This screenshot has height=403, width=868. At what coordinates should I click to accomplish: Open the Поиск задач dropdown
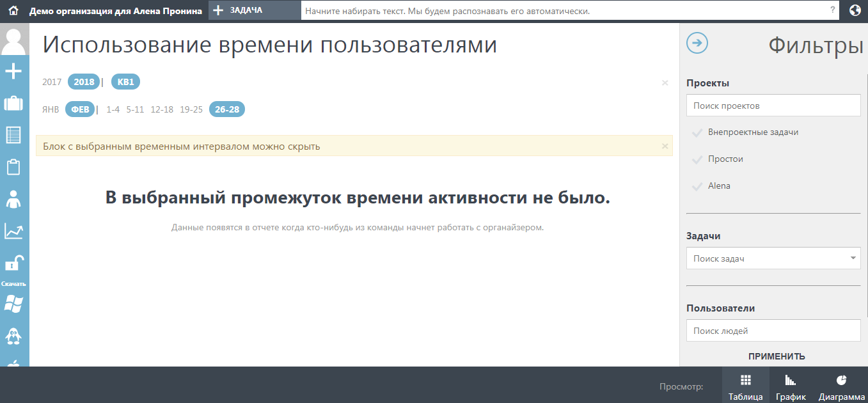pos(773,258)
